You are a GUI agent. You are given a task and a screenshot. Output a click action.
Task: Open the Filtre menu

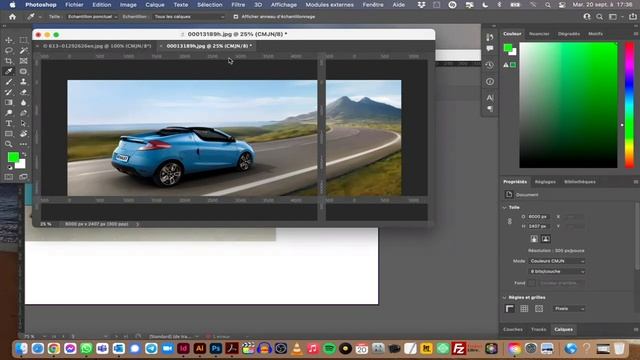pyautogui.click(x=238, y=5)
